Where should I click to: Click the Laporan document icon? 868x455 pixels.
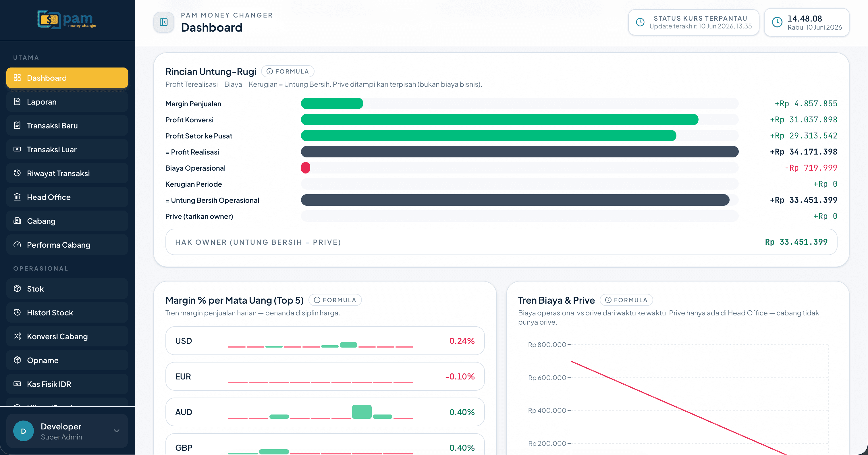pos(17,101)
